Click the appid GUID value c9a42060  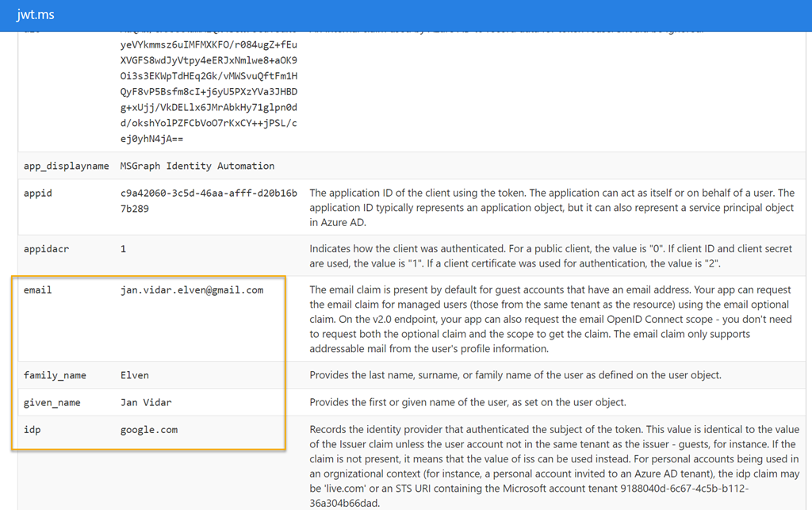[x=209, y=201]
